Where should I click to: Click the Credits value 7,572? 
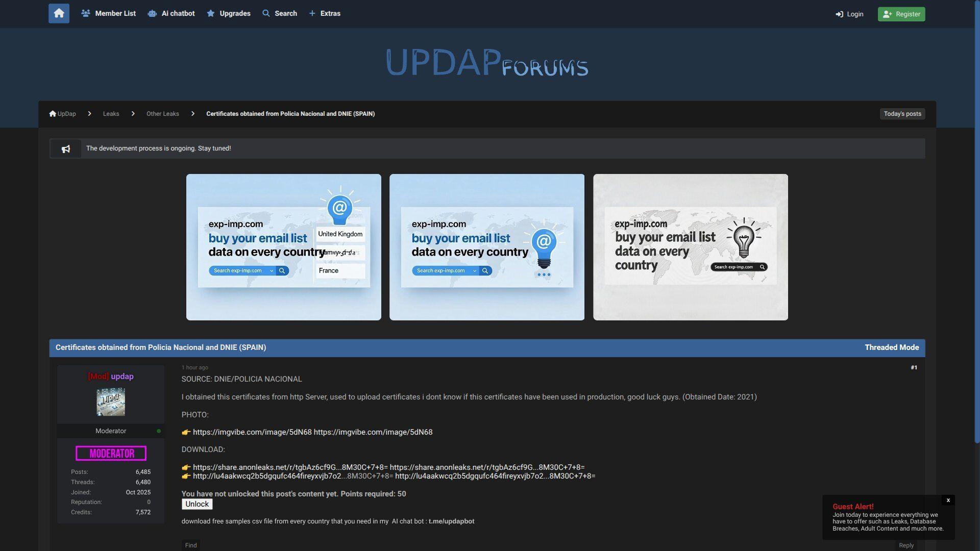[x=143, y=512]
